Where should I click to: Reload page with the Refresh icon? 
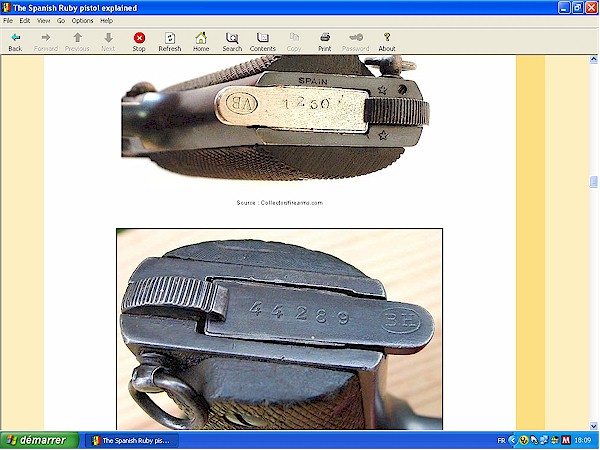[170, 40]
